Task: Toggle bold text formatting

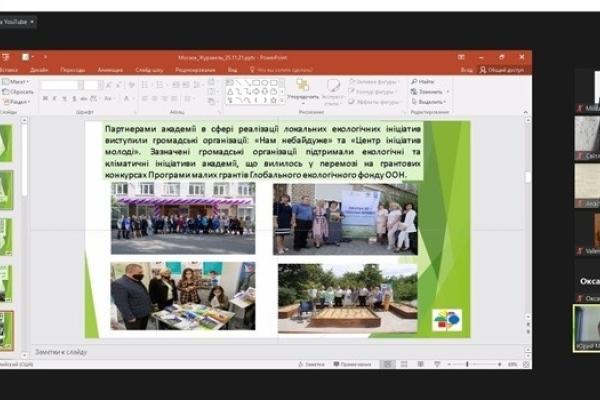Action: [46, 98]
